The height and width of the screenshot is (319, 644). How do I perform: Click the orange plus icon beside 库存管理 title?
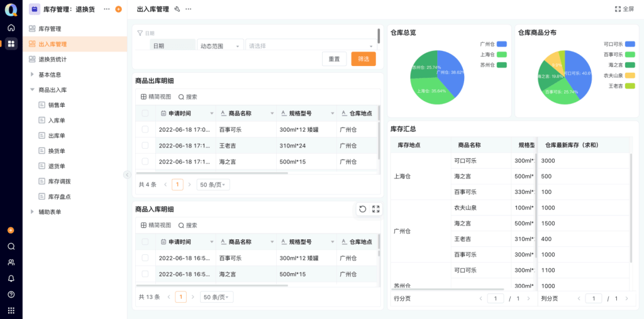coord(118,9)
